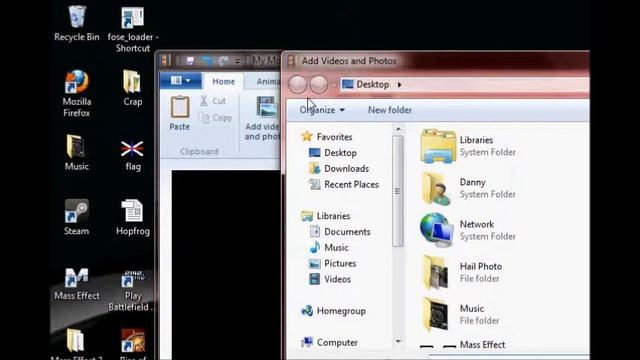Select Computer in navigation pane
The height and width of the screenshot is (360, 640).
(329, 342)
